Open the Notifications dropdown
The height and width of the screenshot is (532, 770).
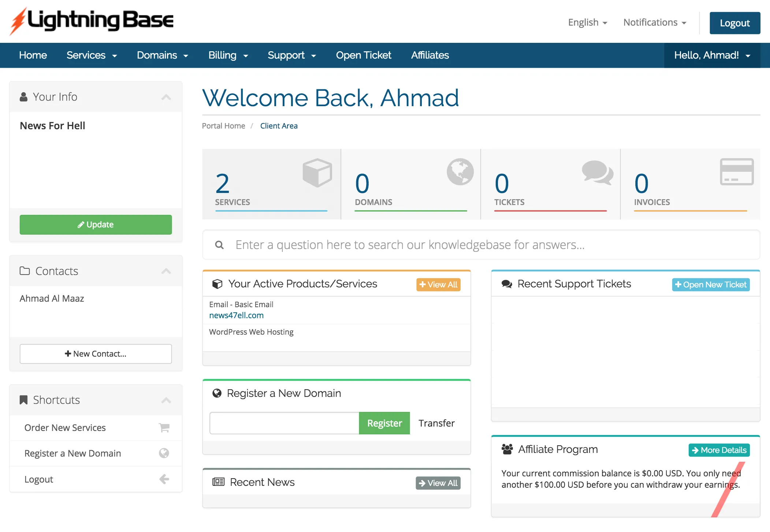point(654,22)
